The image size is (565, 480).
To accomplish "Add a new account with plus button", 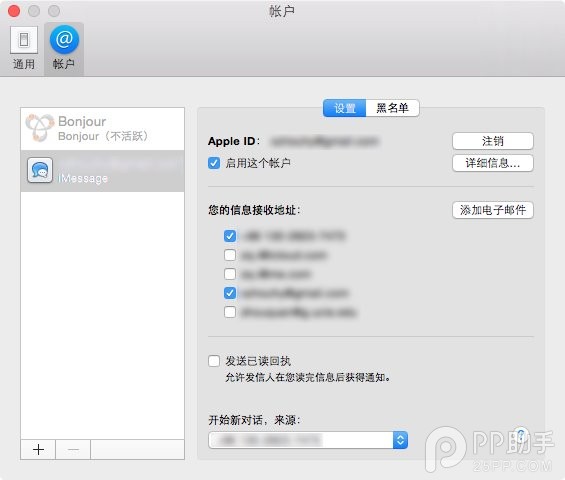I will pyautogui.click(x=38, y=449).
